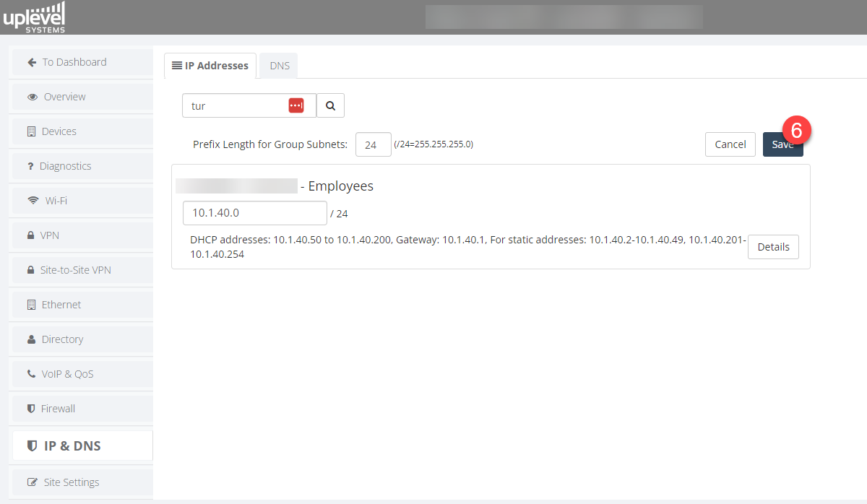Select the IP Addresses tab
The height and width of the screenshot is (504, 867).
point(210,66)
